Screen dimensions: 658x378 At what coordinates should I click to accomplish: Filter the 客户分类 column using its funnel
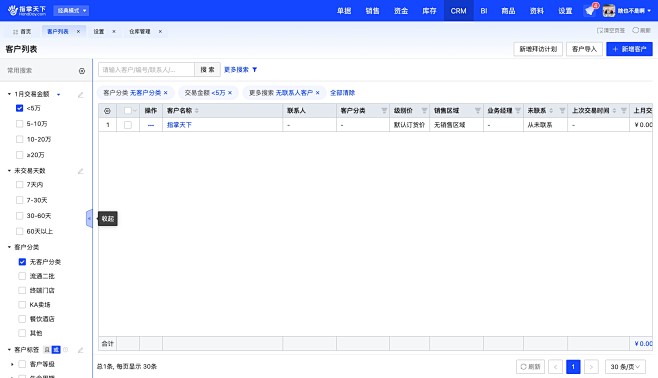coord(384,111)
